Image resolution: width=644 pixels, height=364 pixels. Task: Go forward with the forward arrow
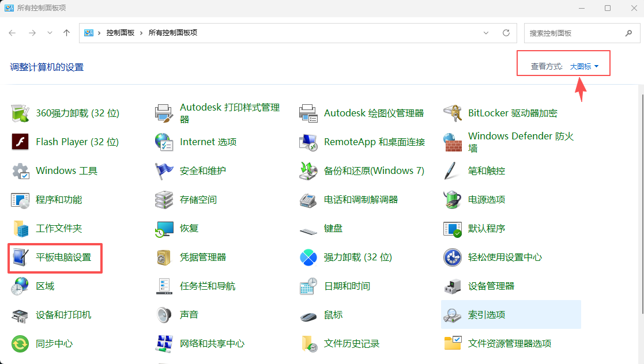pyautogui.click(x=32, y=33)
